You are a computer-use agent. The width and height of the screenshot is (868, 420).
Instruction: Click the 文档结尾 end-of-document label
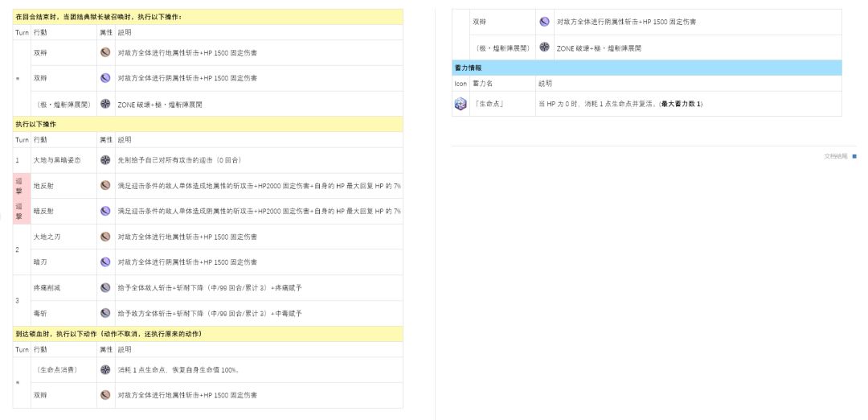pyautogui.click(x=836, y=156)
